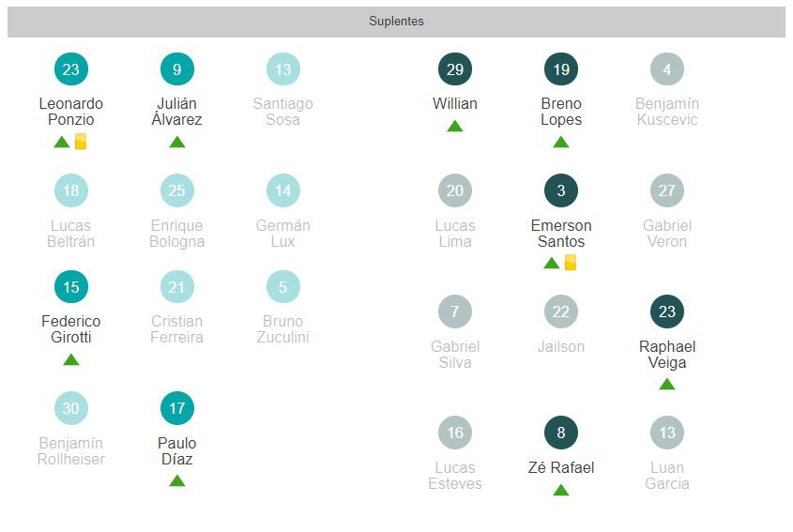Click Leonardo Ponzio's number 23 badge

(x=71, y=69)
